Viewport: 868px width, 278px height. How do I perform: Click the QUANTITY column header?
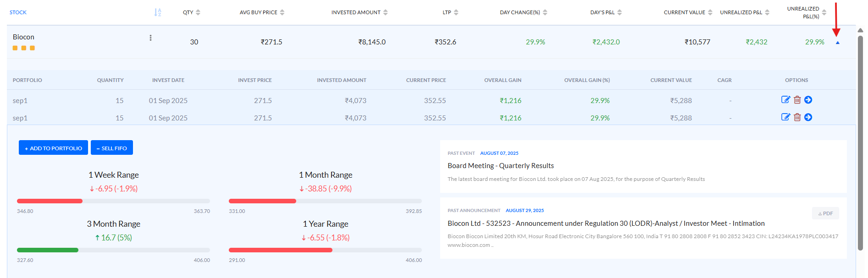[111, 80]
